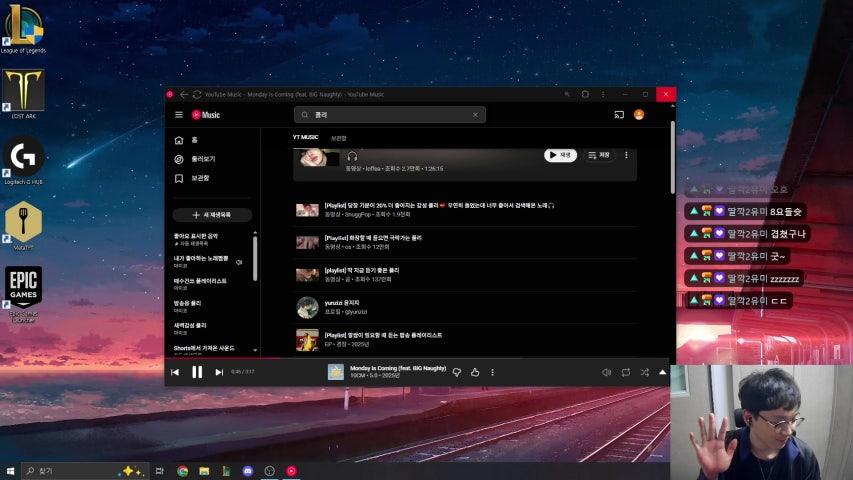Open the yunzizi profile result
853x480 pixels.
coord(465,307)
